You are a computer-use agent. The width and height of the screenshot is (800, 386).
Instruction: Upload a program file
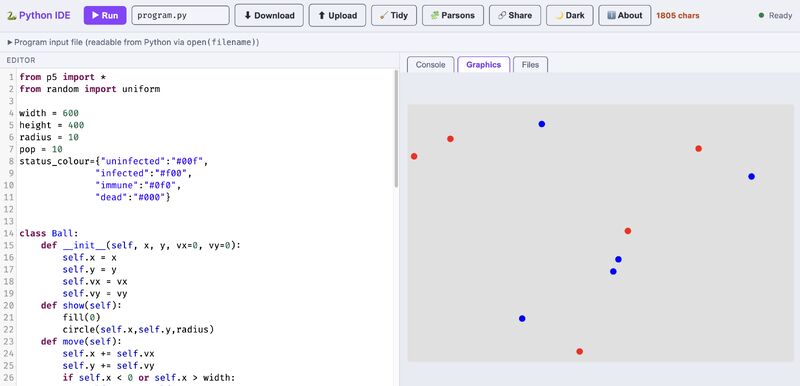click(x=337, y=15)
